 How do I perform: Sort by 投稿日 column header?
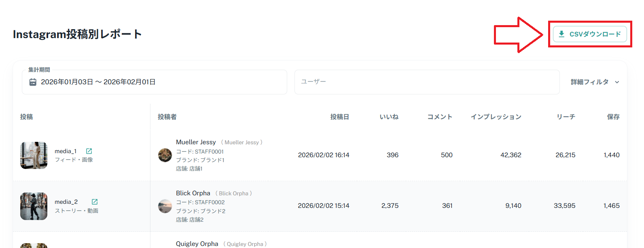point(339,117)
